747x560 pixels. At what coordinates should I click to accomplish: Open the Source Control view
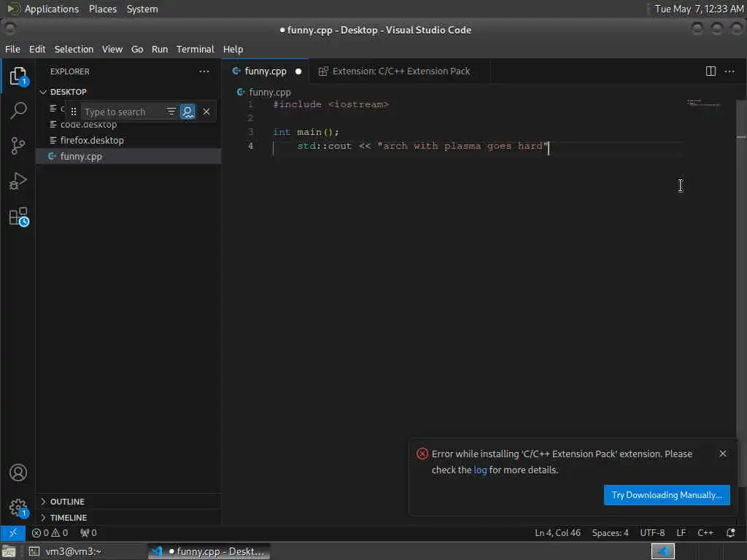pyautogui.click(x=18, y=146)
